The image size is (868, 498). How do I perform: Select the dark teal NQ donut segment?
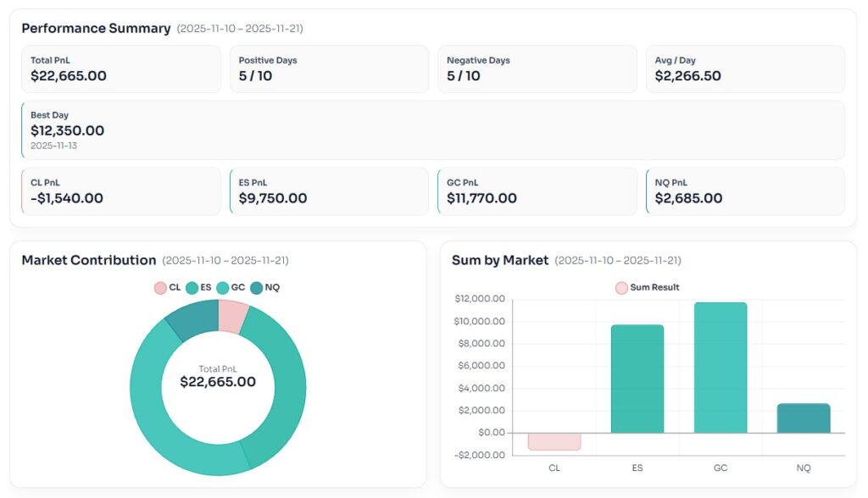click(193, 319)
